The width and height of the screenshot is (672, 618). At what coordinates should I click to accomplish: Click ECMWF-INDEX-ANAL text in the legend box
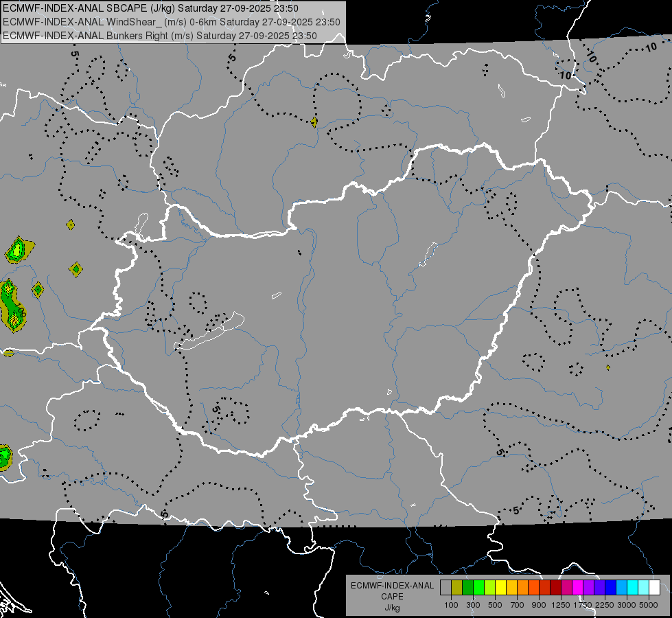392,586
